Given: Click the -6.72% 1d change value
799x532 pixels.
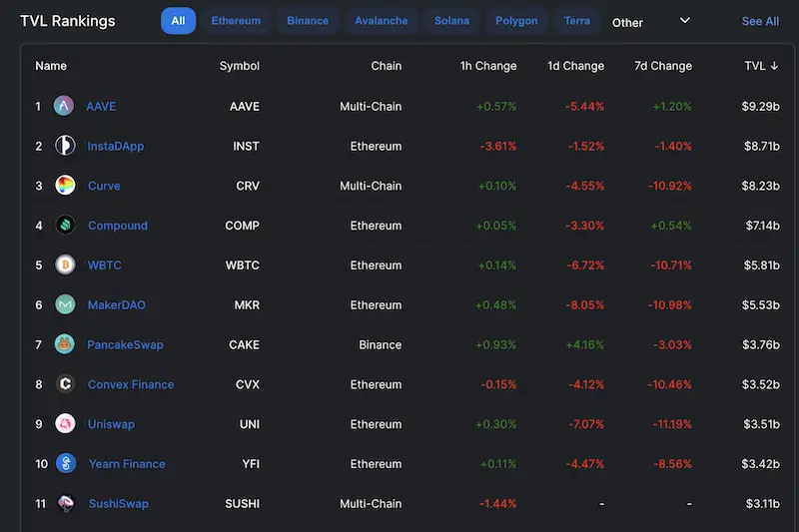Looking at the screenshot, I should pos(585,266).
